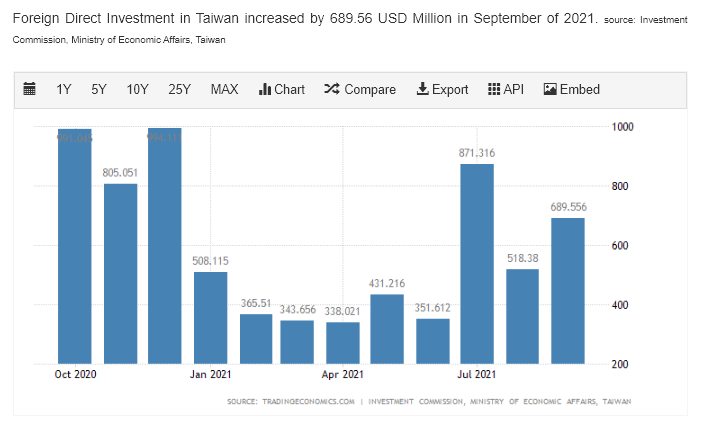Screen dimensions: 706x438
Task: Click the TRADINGECONOMICS.COM source text
Action: click(308, 401)
